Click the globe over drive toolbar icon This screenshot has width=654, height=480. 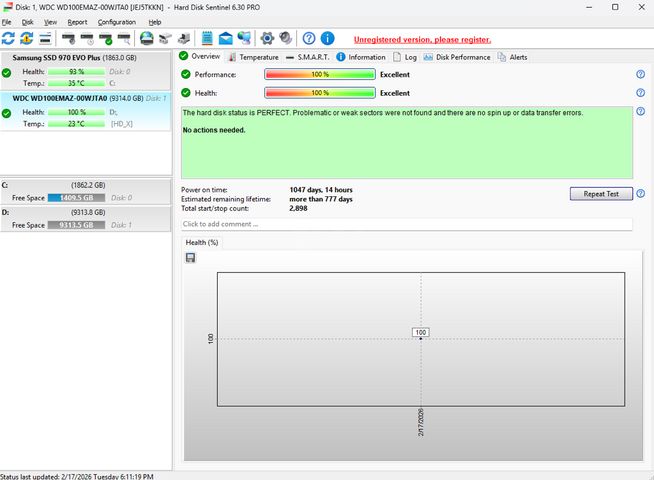146,38
